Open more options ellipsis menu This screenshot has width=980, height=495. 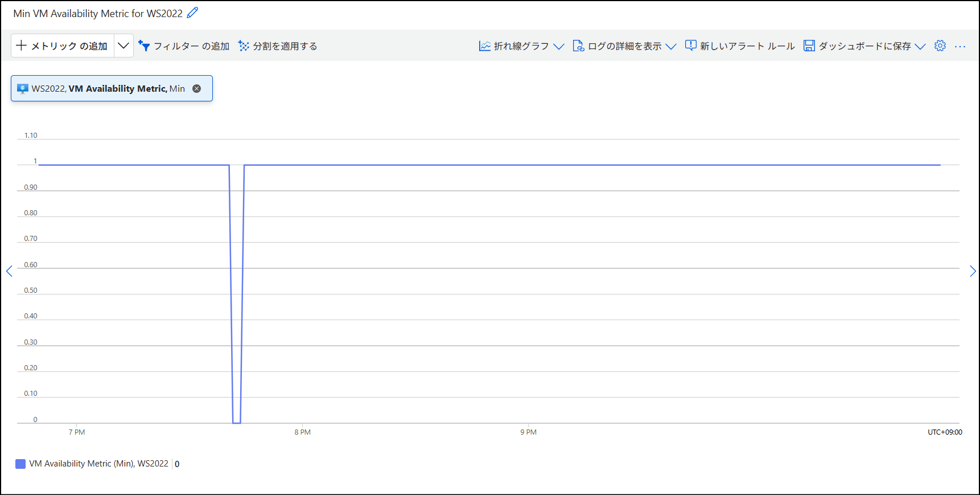[960, 46]
